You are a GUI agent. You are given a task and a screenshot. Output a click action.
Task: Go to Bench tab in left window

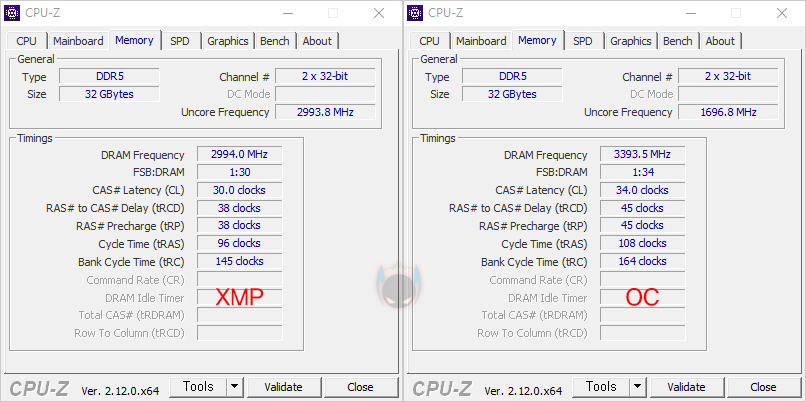pos(274,41)
